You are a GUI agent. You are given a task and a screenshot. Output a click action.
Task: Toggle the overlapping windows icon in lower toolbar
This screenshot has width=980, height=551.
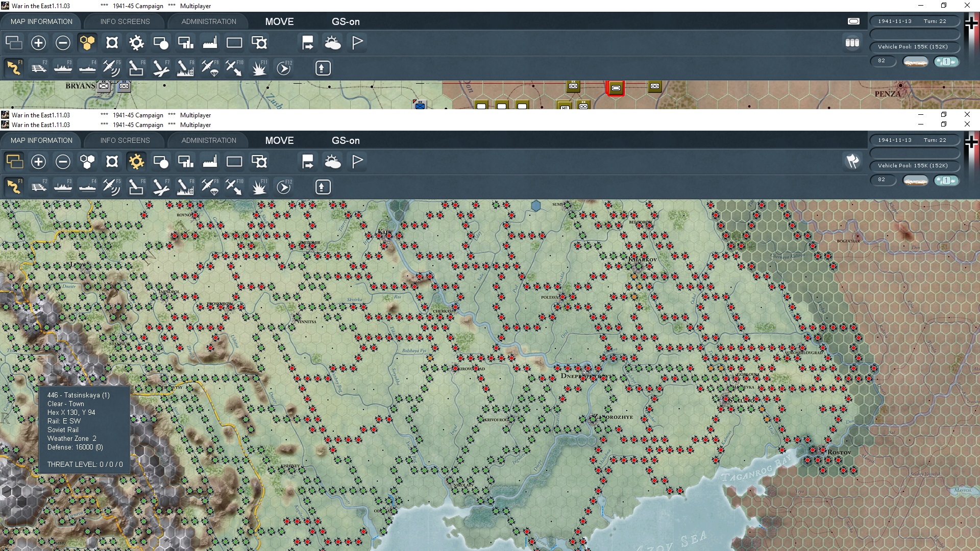tap(14, 162)
